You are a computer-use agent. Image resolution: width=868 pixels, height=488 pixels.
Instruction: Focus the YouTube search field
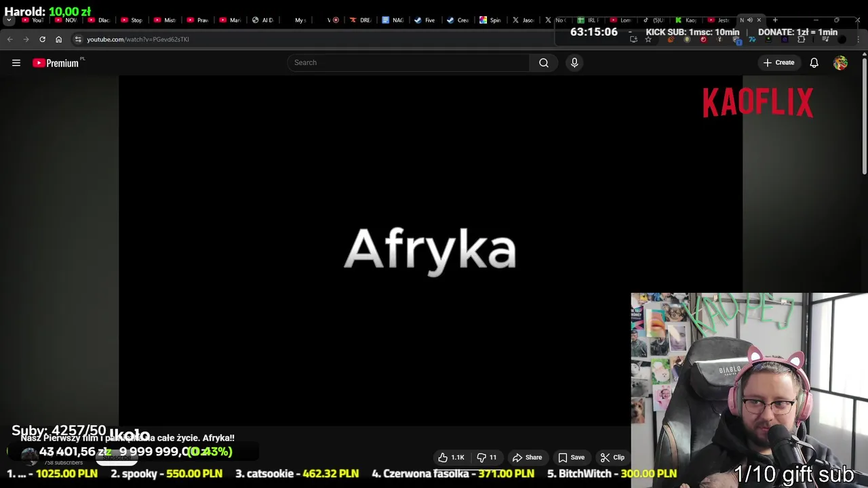pyautogui.click(x=408, y=62)
